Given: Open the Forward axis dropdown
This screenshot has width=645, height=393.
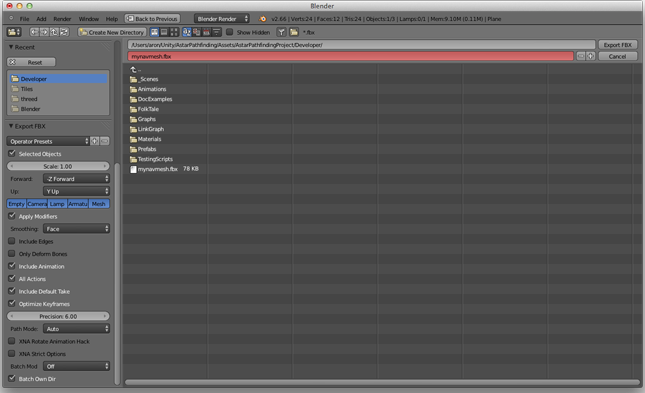Looking at the screenshot, I should [x=77, y=179].
